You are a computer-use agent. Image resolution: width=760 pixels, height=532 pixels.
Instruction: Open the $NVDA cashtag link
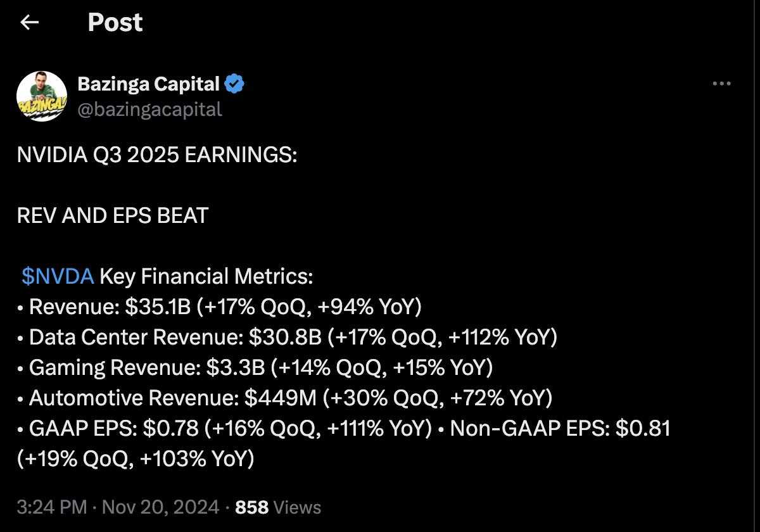pos(58,276)
